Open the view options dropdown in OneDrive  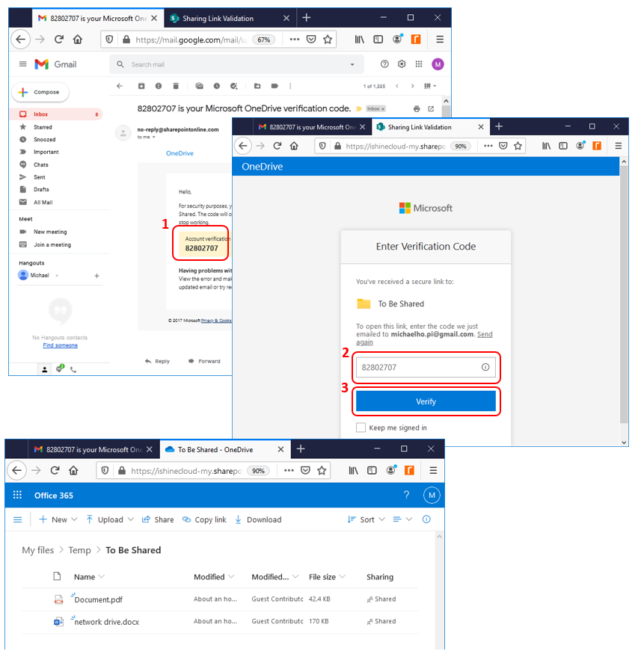(402, 519)
